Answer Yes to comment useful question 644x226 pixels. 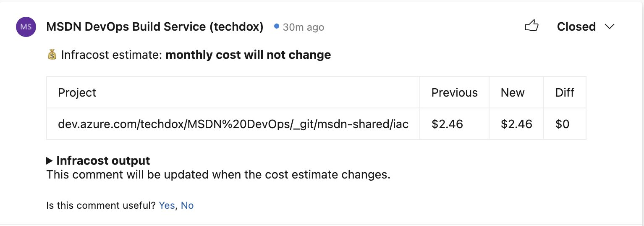tap(167, 205)
